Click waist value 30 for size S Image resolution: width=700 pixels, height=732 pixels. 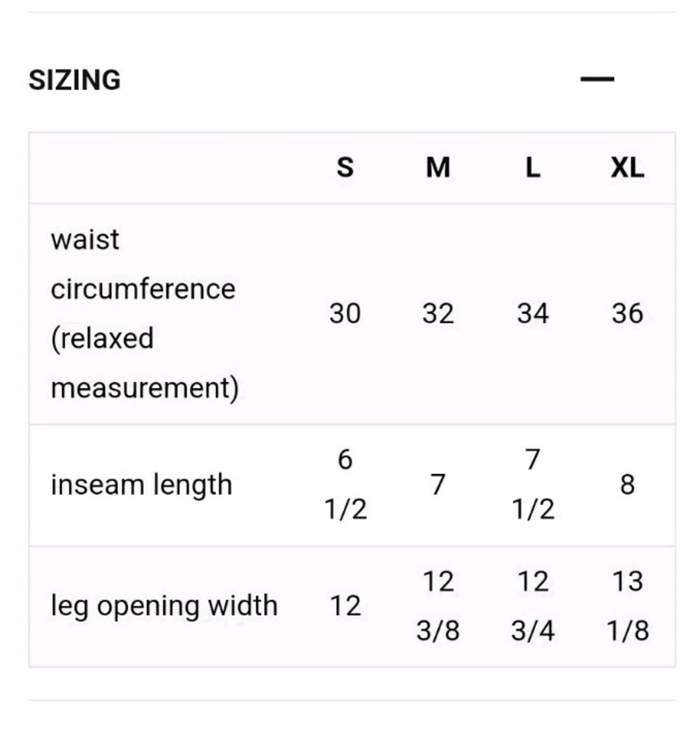345,313
